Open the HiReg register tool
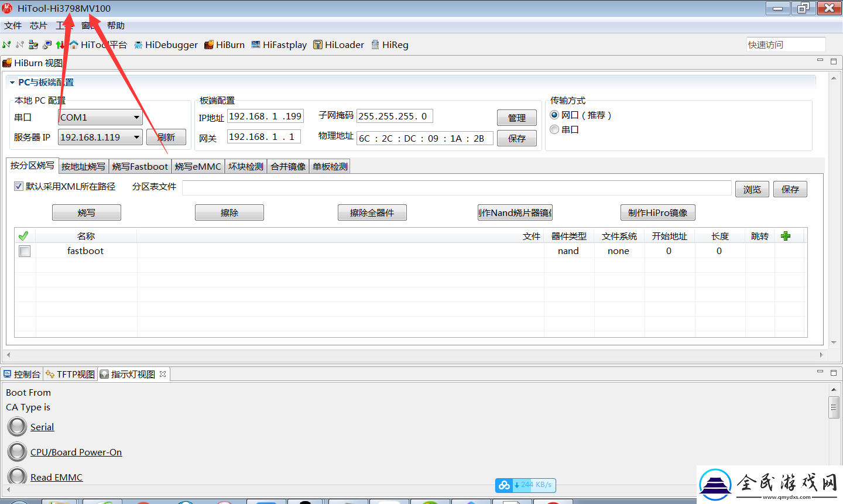 click(x=389, y=44)
